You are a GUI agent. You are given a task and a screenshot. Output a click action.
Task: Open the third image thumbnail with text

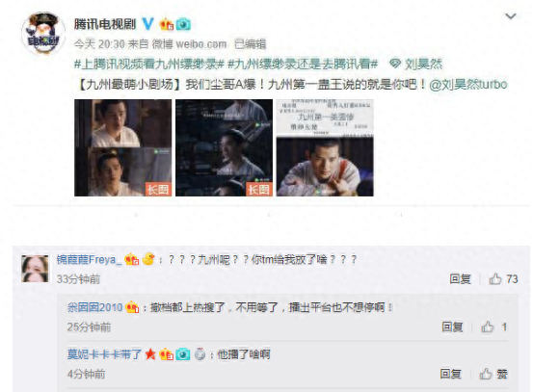point(325,147)
